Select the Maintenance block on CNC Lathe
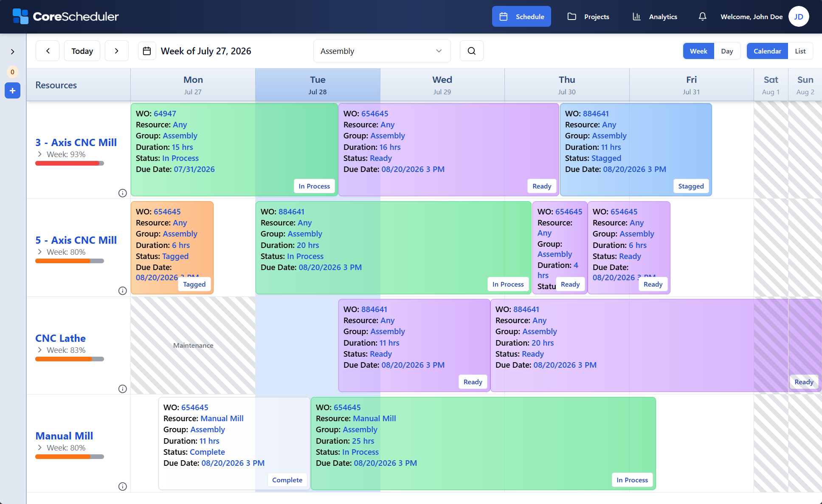Screen dimensions: 822x504 pos(193,346)
